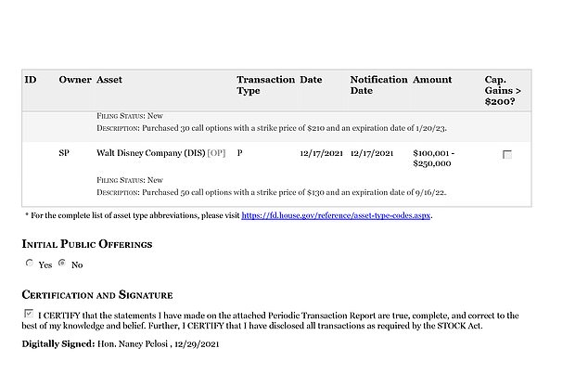Click the [OP] asset type code
This screenshot has width=588, height=374.
[x=216, y=151]
